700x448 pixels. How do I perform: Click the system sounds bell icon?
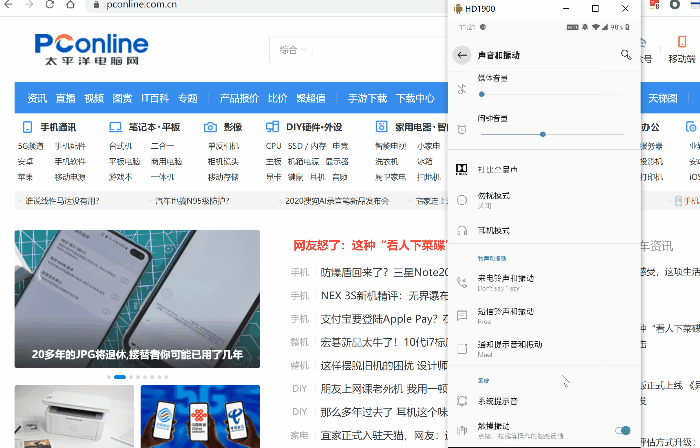tap(462, 401)
